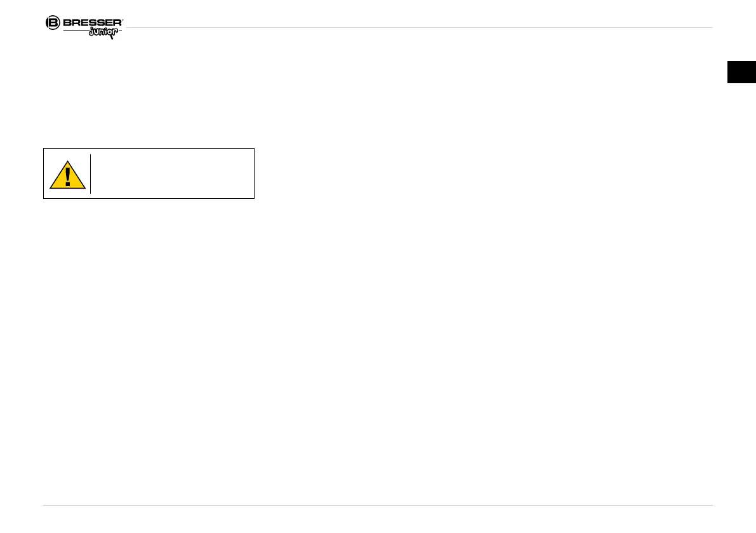Select the black tab on the right page edge
756x533 pixels.
tap(741, 72)
